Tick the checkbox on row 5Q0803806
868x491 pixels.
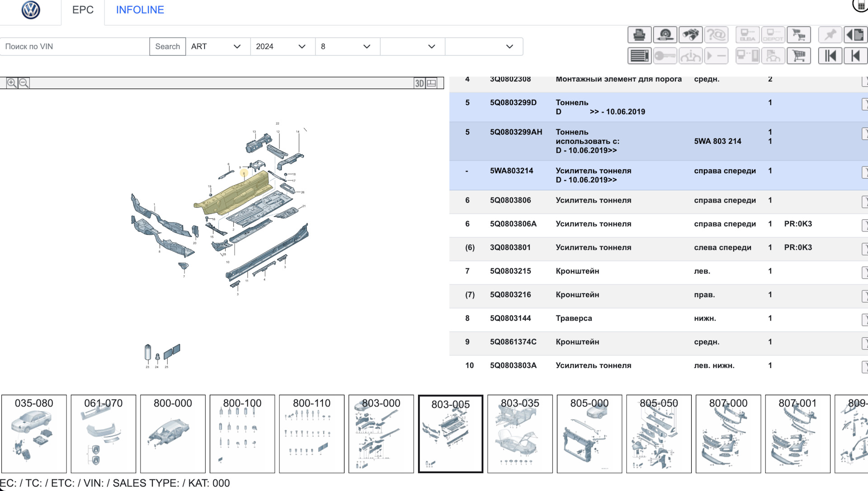pos(864,201)
